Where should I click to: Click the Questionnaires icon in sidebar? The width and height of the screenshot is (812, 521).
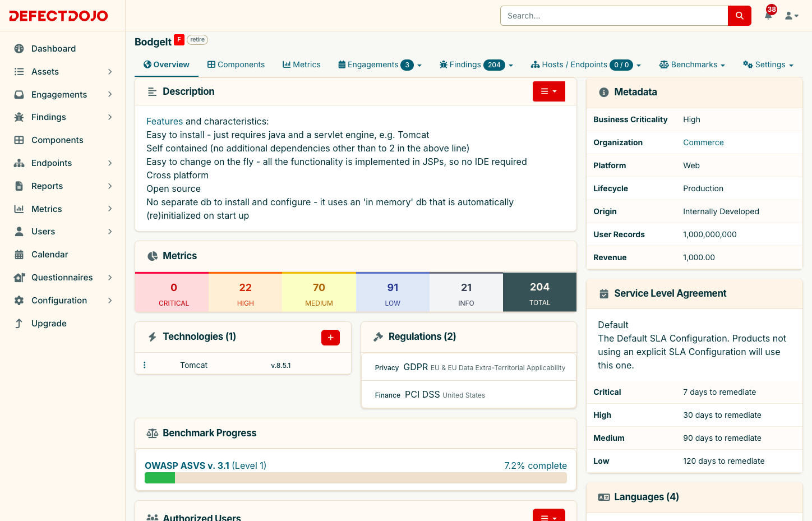[x=19, y=278]
